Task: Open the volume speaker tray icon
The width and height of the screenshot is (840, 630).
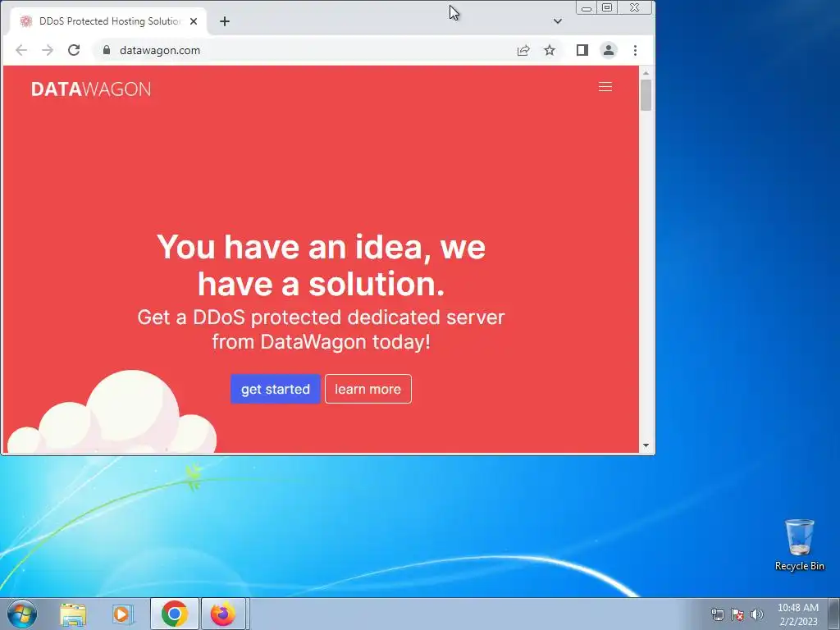Action: 757,614
